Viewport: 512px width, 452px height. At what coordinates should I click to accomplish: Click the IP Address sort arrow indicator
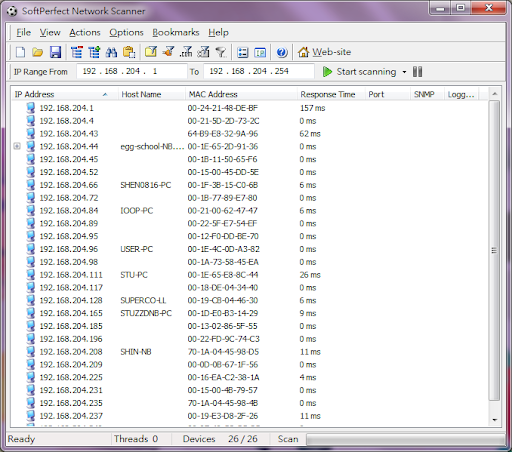click(105, 95)
